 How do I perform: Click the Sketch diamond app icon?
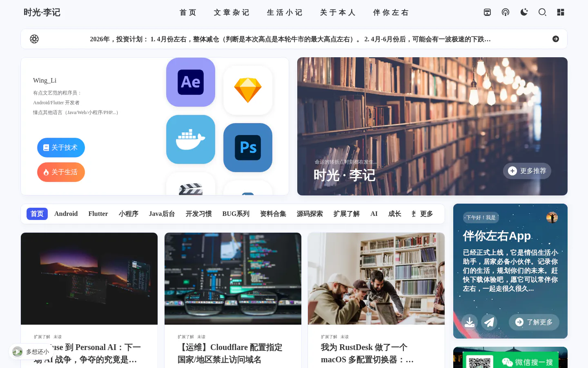coord(248,90)
